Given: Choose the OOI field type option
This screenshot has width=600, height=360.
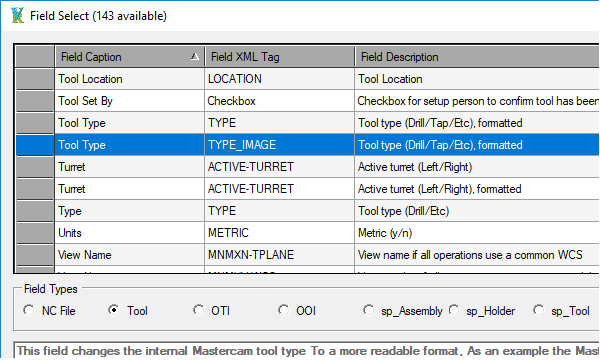Looking at the screenshot, I should click(284, 310).
